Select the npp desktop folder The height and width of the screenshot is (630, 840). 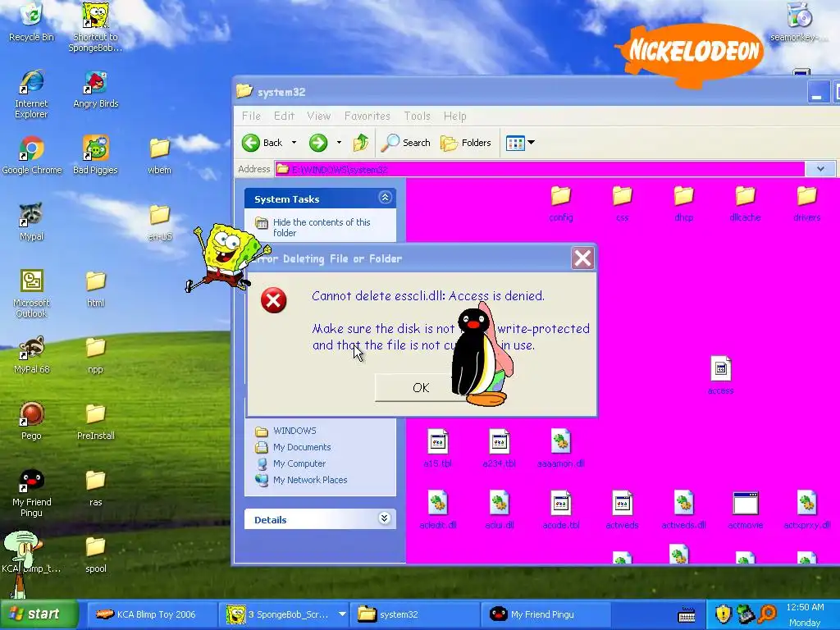[96, 354]
